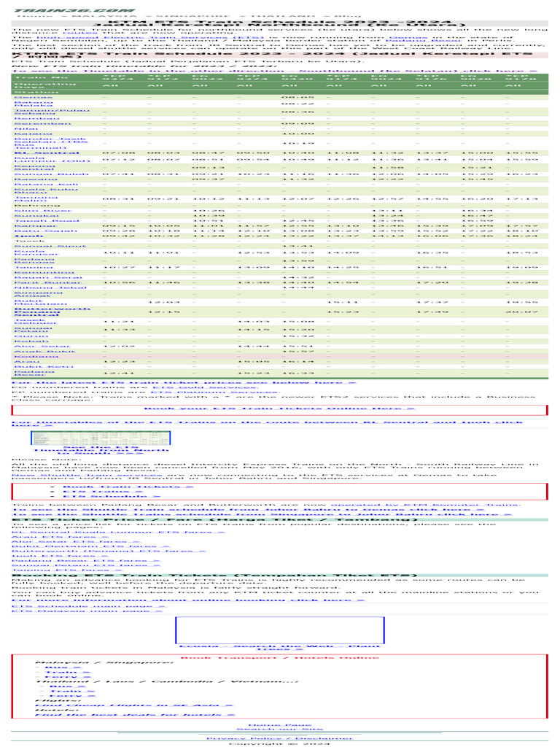Image resolution: width=560 pixels, height=747 pixels.
Task: Open KL Sentral to Ipoh ETS timetables link
Action: 267,423
